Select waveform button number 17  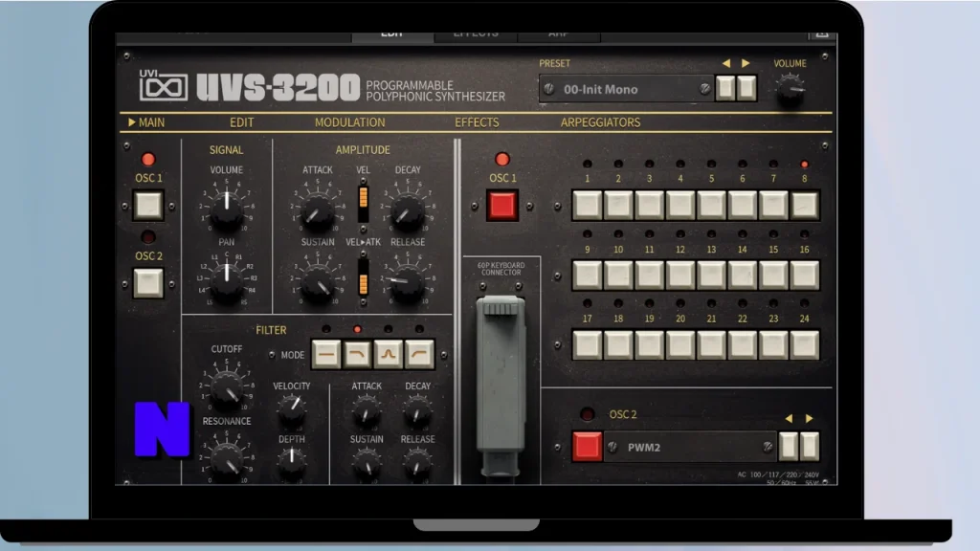coord(588,344)
